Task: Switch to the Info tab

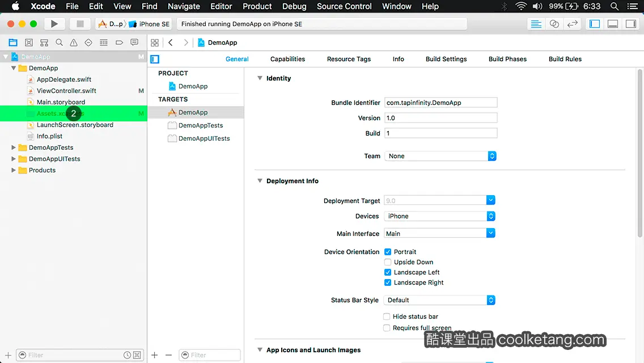Action: pos(398,59)
